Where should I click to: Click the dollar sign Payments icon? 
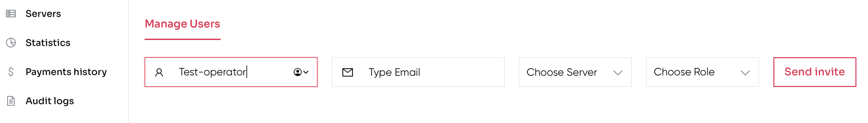tap(11, 72)
